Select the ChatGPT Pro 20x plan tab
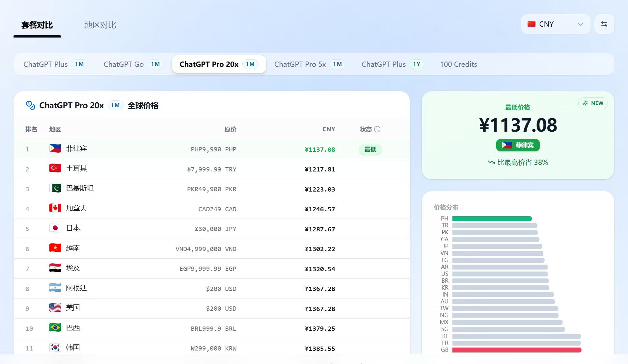 pyautogui.click(x=219, y=64)
